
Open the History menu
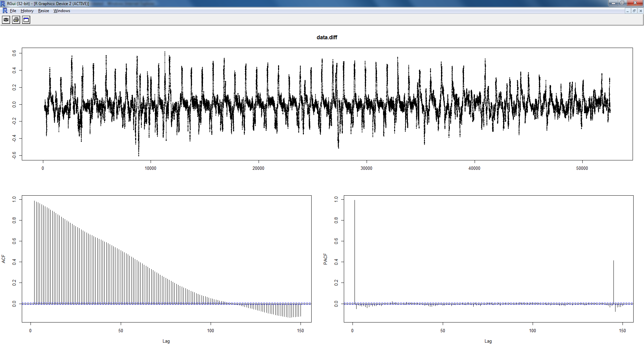pos(27,11)
